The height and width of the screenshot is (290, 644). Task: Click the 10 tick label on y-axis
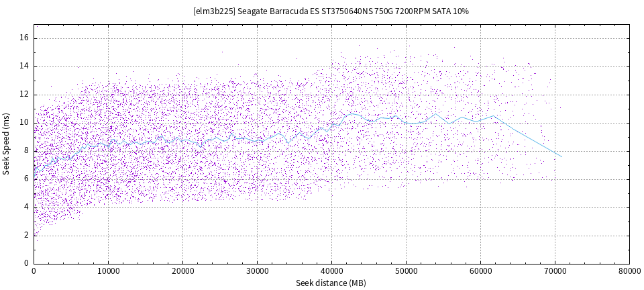[x=23, y=123]
